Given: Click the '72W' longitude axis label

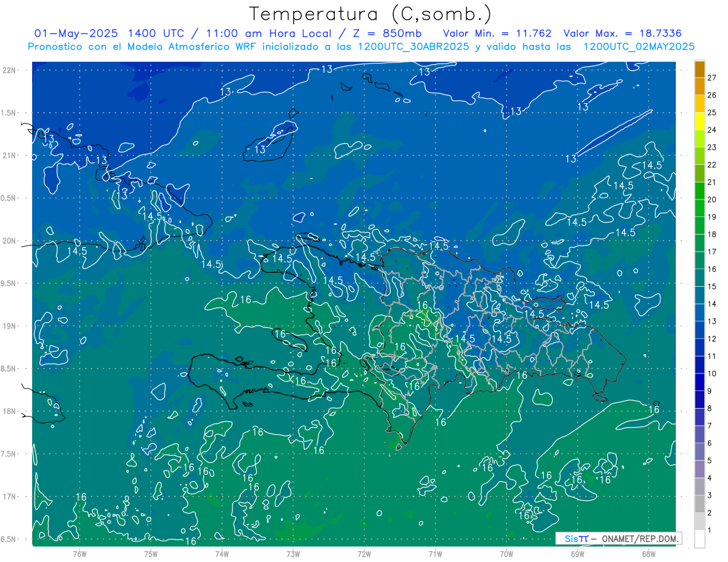Looking at the screenshot, I should click(364, 554).
